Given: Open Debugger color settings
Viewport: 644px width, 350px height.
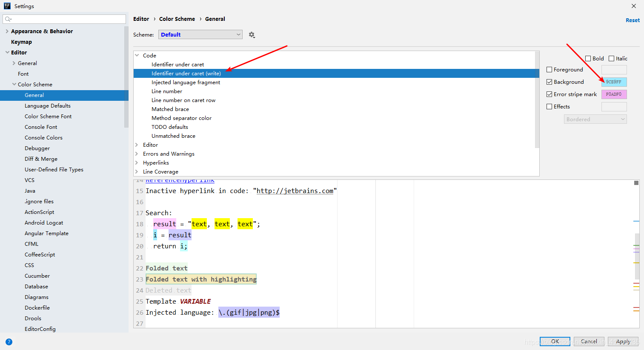Looking at the screenshot, I should coord(37,148).
